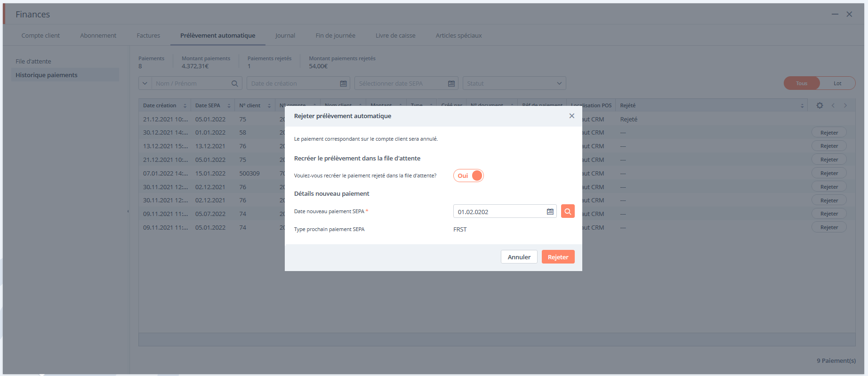Click Rejeter for last row, SEPA 05.01.2022, client 74
The width and height of the screenshot is (868, 376).
tap(829, 227)
